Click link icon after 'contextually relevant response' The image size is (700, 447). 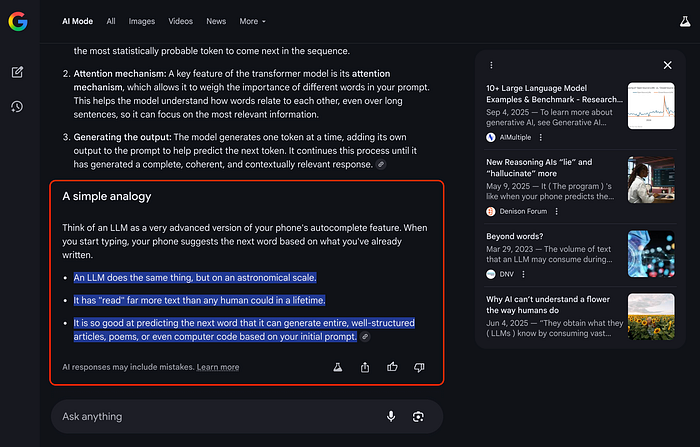(x=381, y=164)
